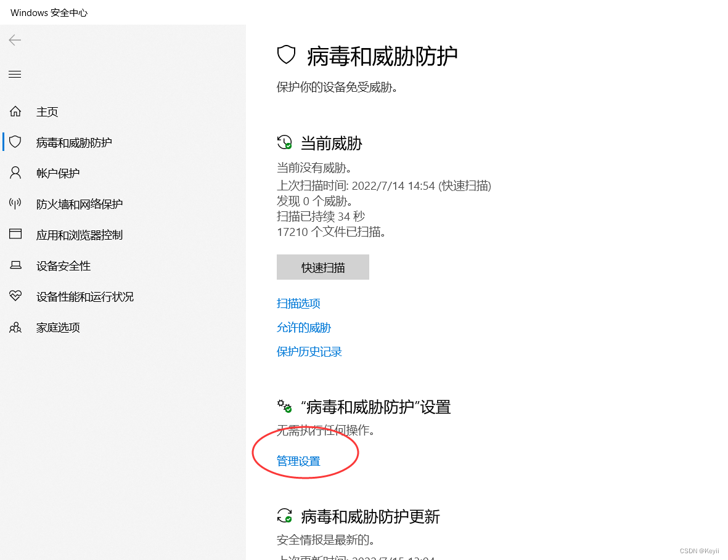Click the "病毒和威胁防护"设置 heading
The width and height of the screenshot is (728, 560).
pos(376,407)
